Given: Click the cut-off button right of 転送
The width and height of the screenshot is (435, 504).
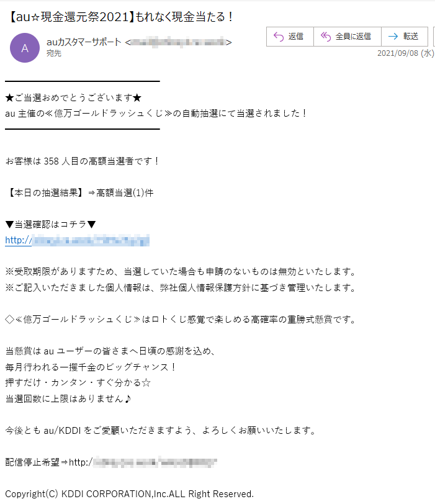Looking at the screenshot, I should (434, 37).
